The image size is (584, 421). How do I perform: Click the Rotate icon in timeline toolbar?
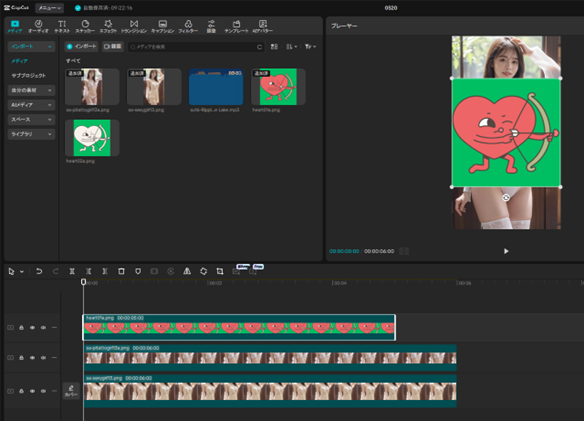203,271
